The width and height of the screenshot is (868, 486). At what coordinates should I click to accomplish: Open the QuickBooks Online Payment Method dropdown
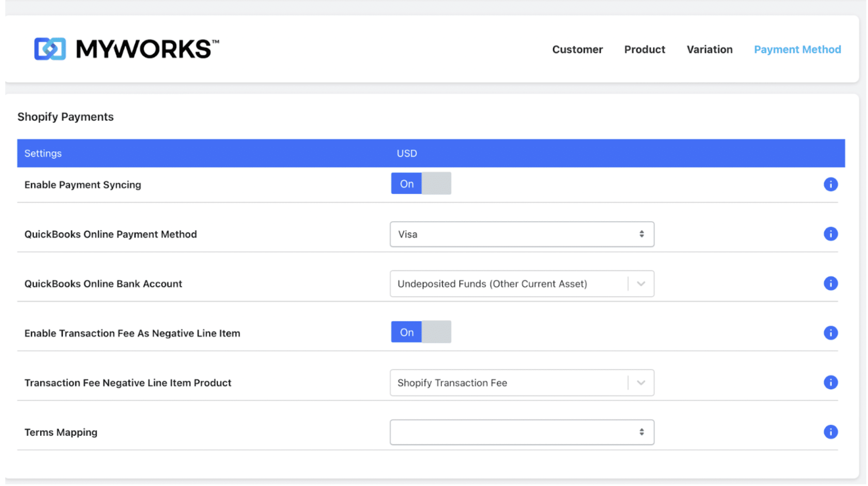[x=522, y=234]
